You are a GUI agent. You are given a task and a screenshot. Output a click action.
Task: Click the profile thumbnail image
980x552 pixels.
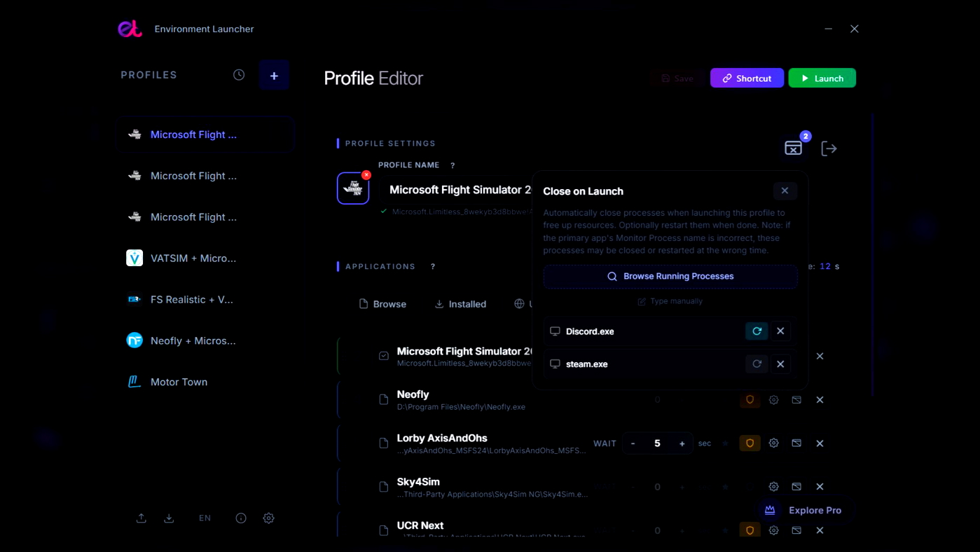353,189
